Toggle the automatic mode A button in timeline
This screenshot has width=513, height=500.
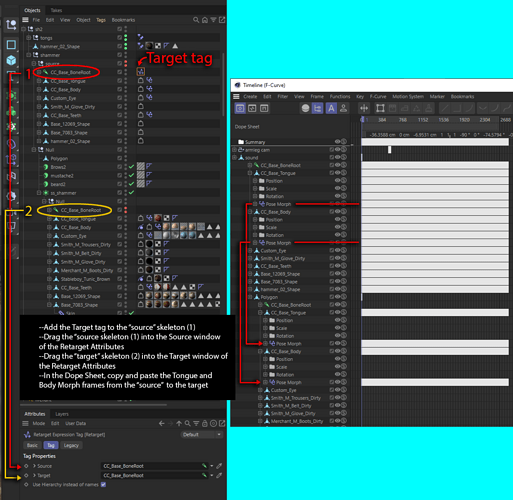331,108
